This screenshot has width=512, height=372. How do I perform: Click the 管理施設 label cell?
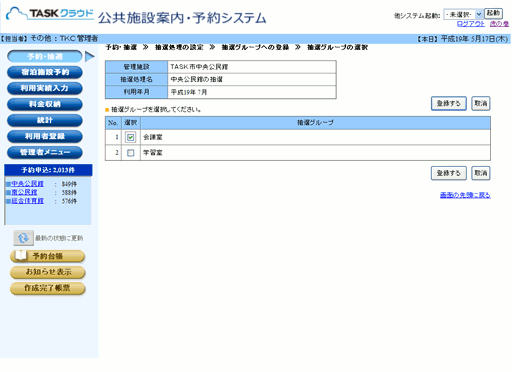coord(136,67)
